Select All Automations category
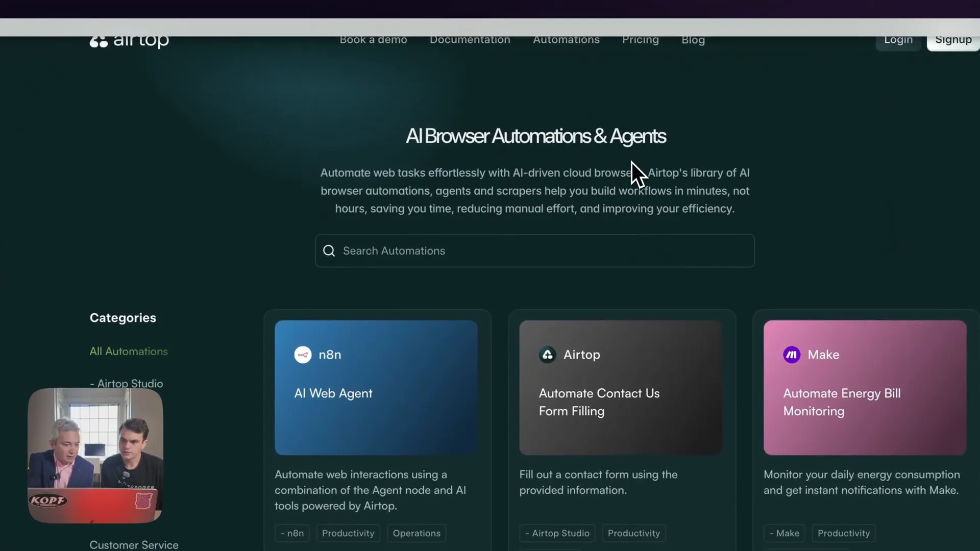The width and height of the screenshot is (980, 551). pos(129,352)
